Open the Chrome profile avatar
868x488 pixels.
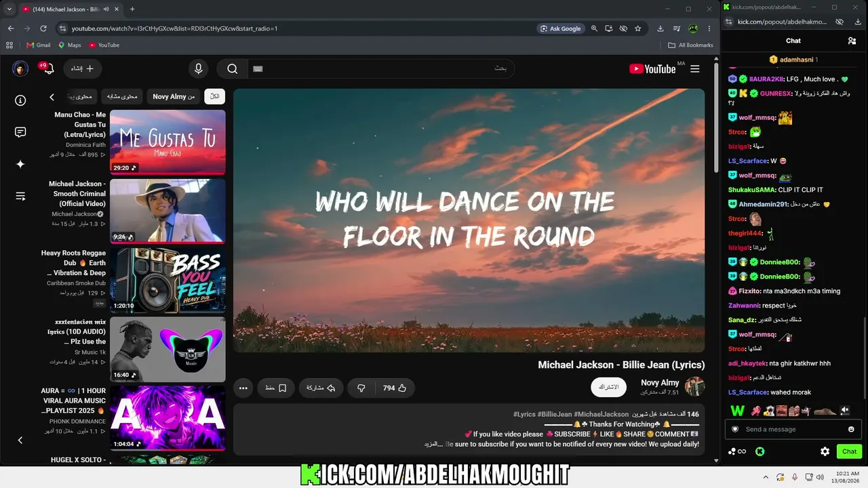tap(693, 28)
